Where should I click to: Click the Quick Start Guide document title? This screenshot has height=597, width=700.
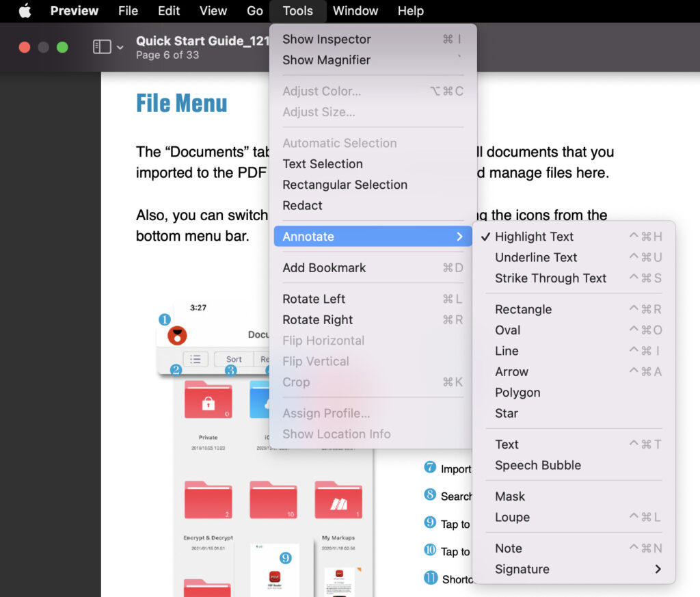(x=202, y=41)
